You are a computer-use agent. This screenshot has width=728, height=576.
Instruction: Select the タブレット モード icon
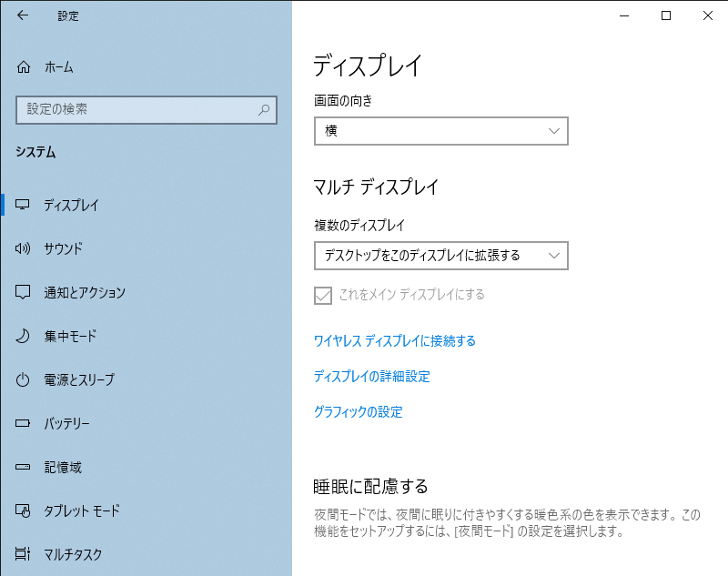click(22, 510)
